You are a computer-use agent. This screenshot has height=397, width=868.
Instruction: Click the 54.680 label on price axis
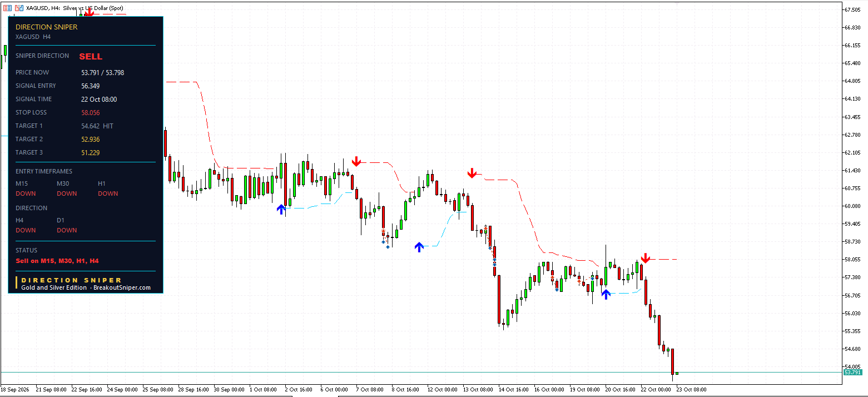tap(852, 349)
